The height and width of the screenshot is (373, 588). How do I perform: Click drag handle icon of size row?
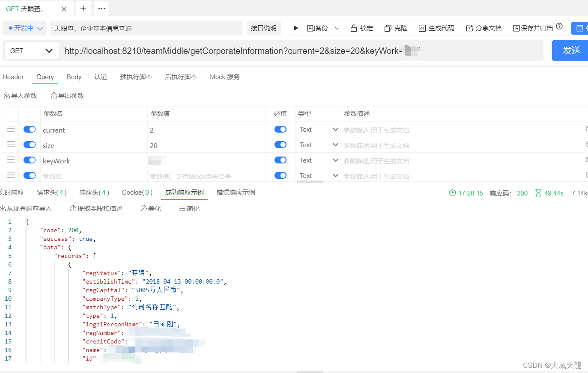pos(11,145)
